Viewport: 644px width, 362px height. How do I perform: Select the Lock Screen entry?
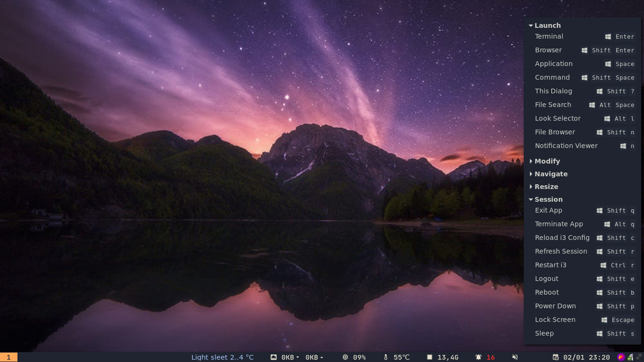555,320
